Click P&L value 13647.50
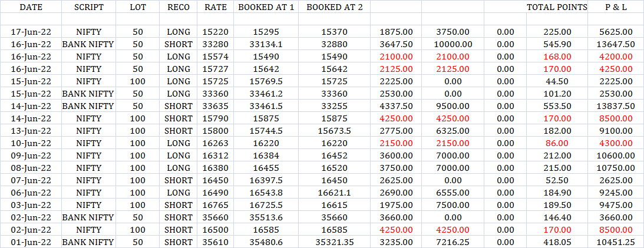 (x=616, y=44)
